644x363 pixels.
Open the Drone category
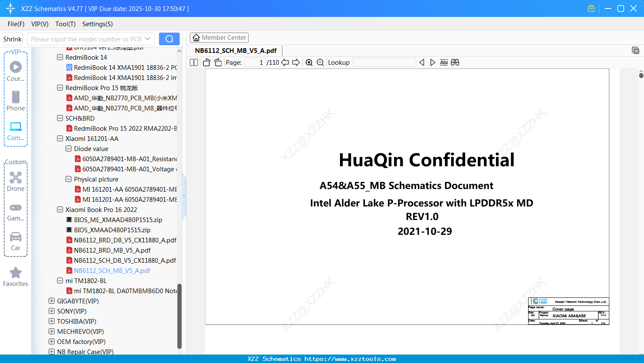tap(16, 181)
